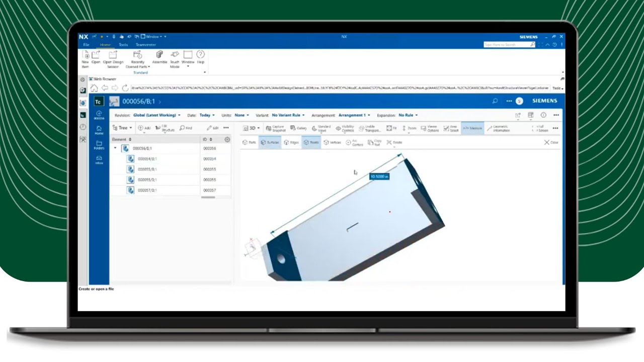Click the Edit pencil button
Screen dimensions: 644x362
point(212,128)
